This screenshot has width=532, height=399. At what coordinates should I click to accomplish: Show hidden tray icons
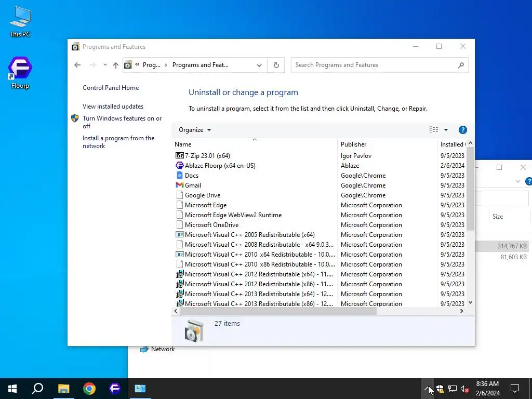(x=427, y=389)
